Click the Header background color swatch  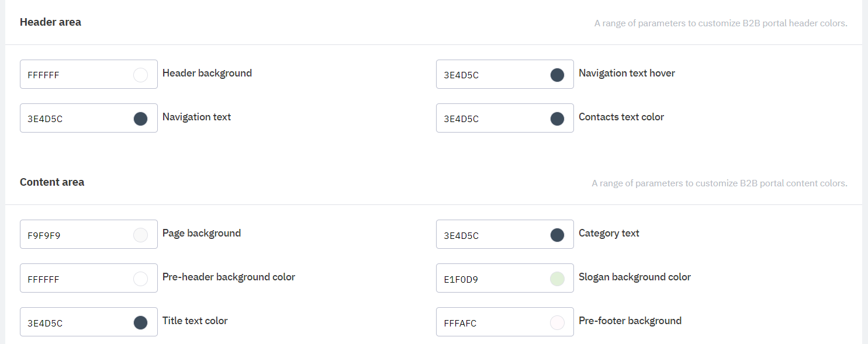pyautogui.click(x=140, y=75)
